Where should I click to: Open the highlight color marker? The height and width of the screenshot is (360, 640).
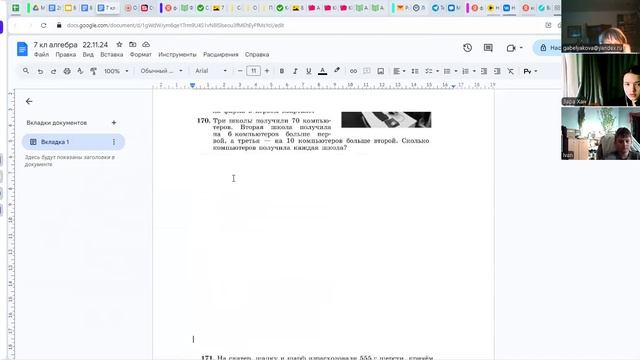(x=337, y=71)
